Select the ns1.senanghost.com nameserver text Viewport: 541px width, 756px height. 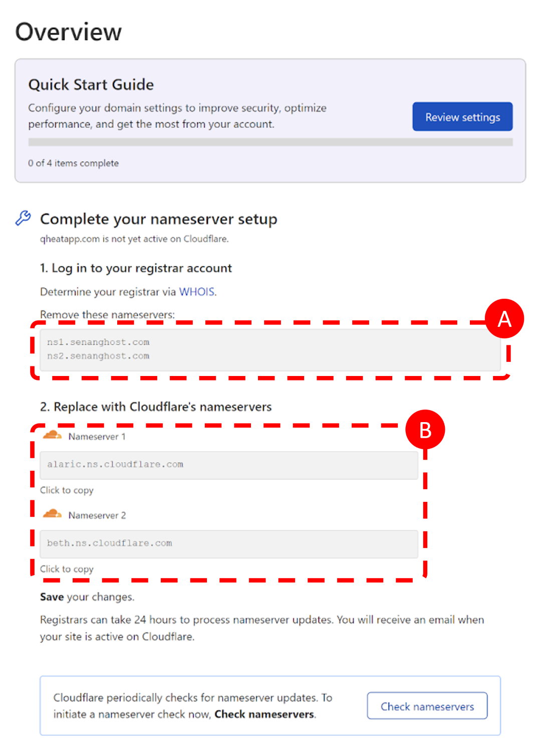pos(98,342)
